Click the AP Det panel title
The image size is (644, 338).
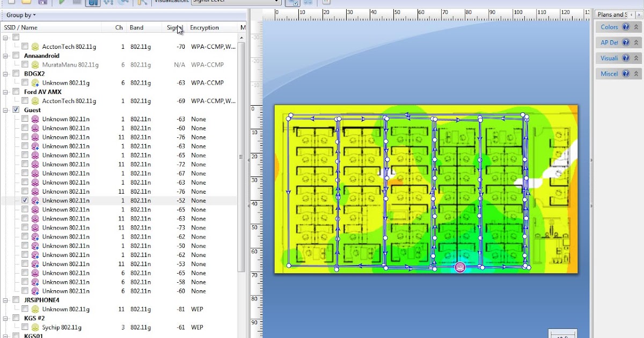coord(609,43)
